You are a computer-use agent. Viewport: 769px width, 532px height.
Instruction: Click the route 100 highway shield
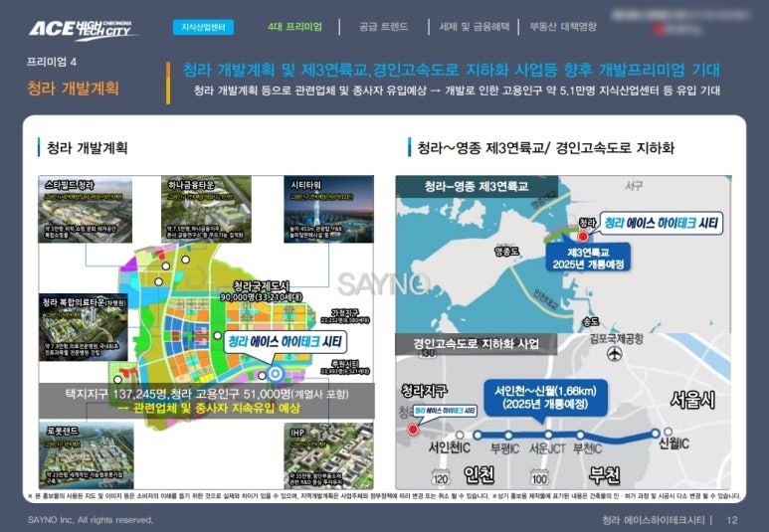coord(539,476)
